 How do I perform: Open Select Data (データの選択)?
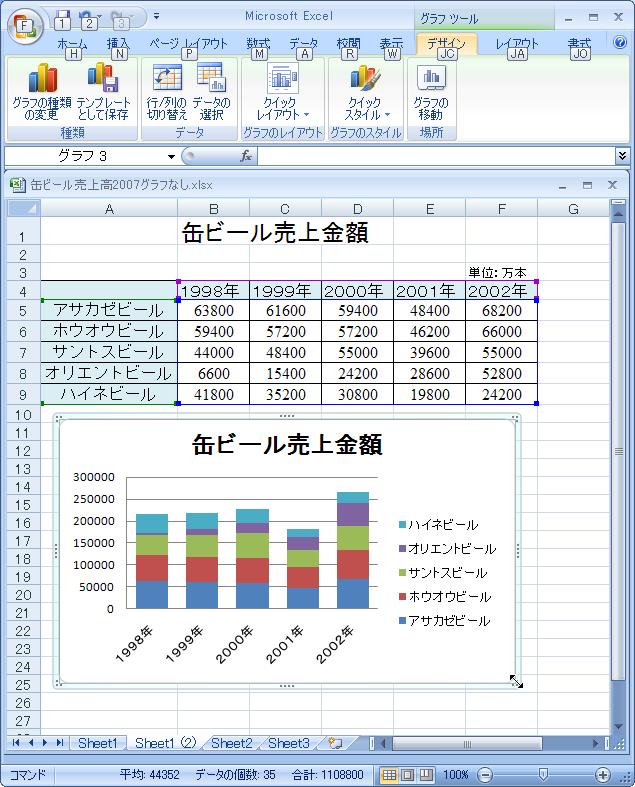tap(211, 91)
